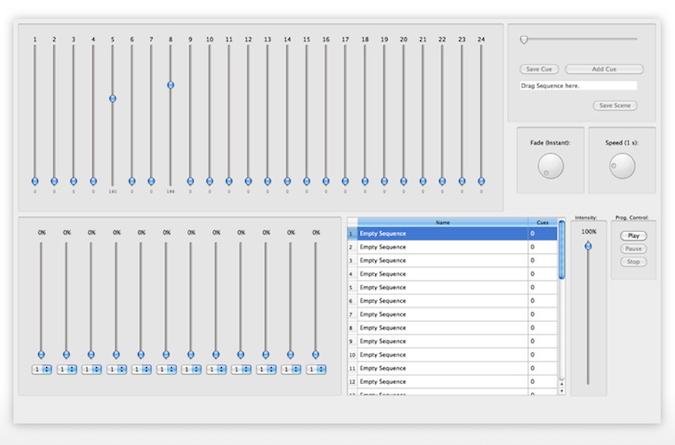
Task: Click the cue slider handle above Save Cue
Action: 524,40
